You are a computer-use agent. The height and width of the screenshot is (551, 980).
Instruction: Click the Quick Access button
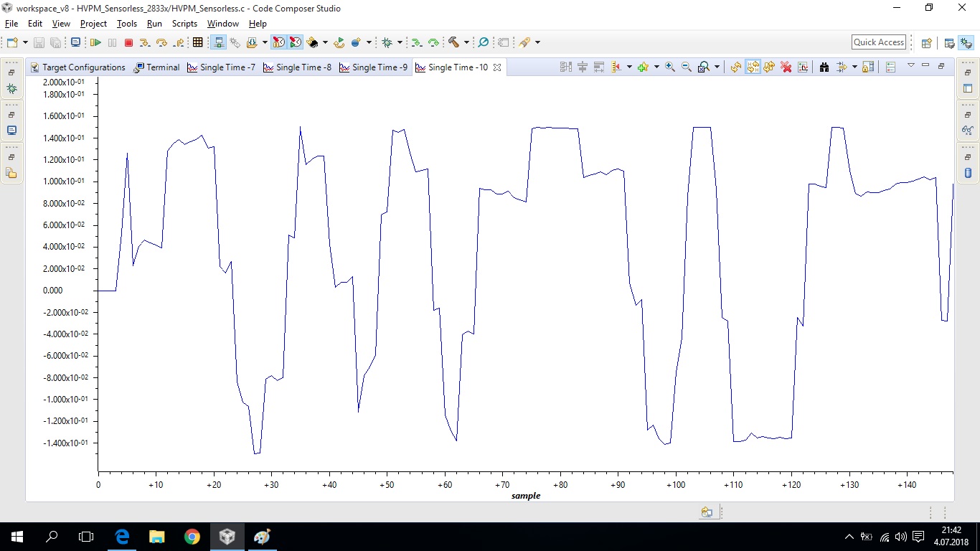coord(878,42)
